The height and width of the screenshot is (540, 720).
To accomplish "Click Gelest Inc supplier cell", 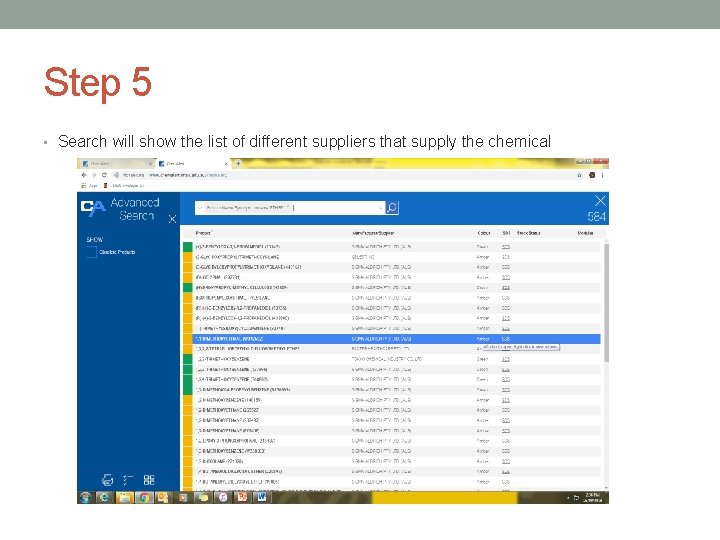I will tap(363, 257).
